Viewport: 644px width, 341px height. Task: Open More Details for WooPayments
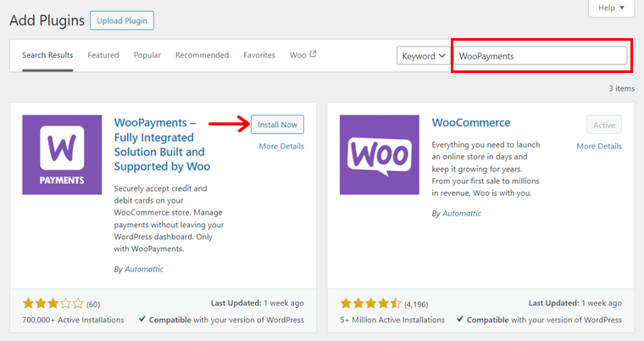pyautogui.click(x=281, y=146)
